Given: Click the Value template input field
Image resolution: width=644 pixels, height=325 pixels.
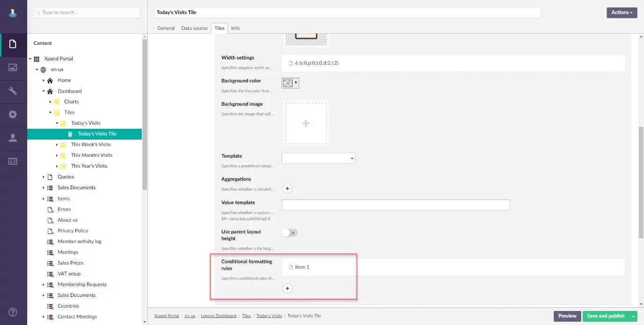Looking at the screenshot, I should point(395,205).
